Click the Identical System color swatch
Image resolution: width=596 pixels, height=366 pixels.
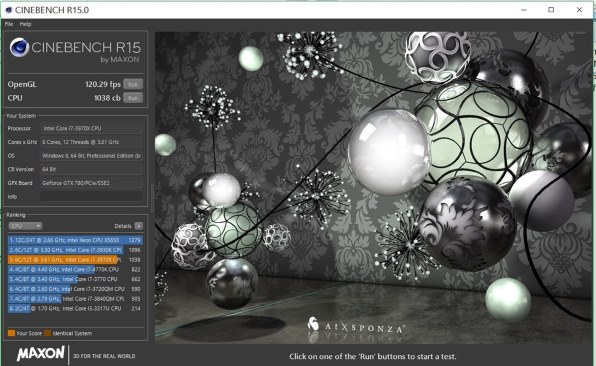click(x=48, y=333)
